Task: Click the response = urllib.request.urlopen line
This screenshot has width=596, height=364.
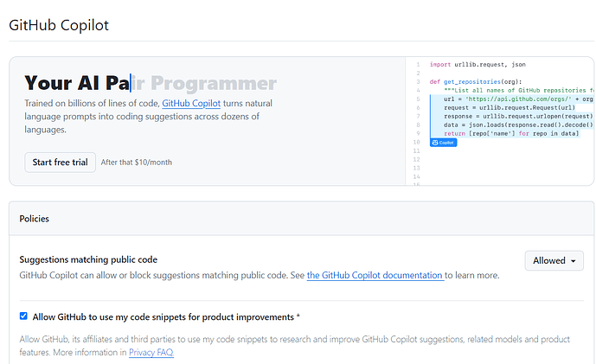Action: 518,116
